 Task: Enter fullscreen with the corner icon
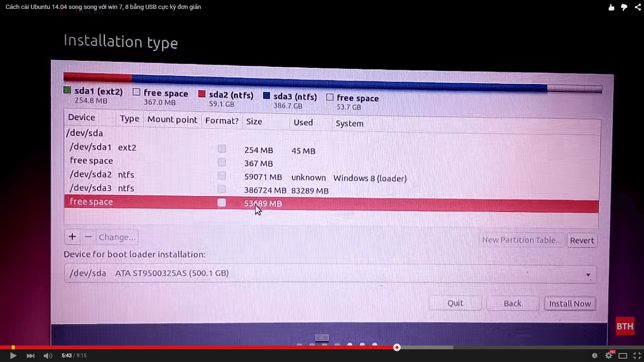(636, 355)
